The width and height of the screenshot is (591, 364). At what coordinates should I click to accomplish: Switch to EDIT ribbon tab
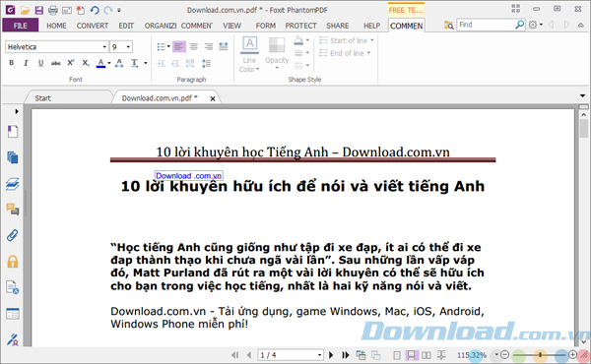[126, 26]
